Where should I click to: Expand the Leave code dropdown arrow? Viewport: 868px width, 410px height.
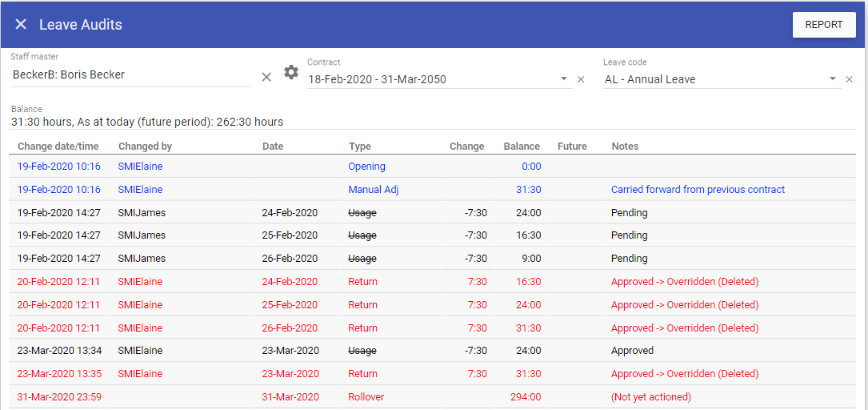pyautogui.click(x=832, y=79)
